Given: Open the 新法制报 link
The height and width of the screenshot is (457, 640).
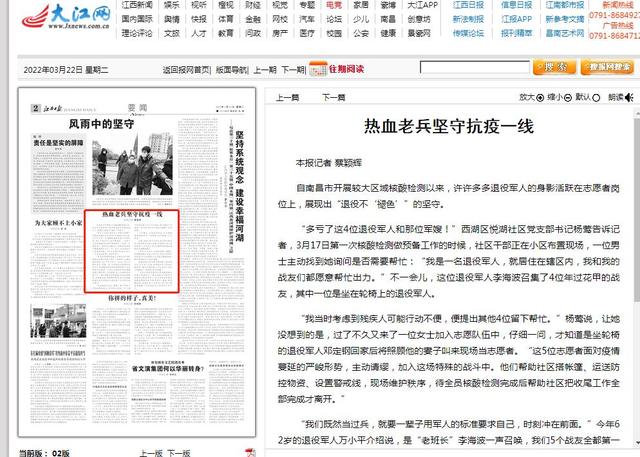Looking at the screenshot, I should [468, 19].
